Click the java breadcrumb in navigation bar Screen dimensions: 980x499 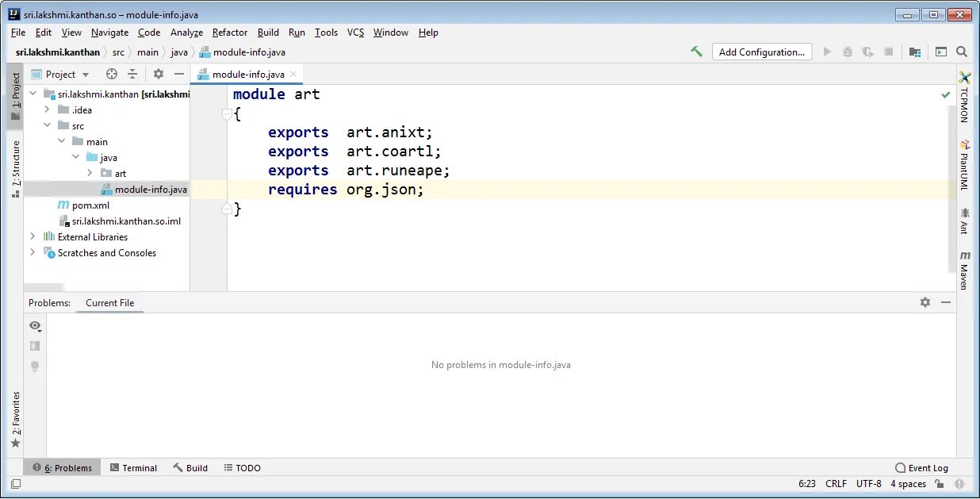(x=179, y=52)
